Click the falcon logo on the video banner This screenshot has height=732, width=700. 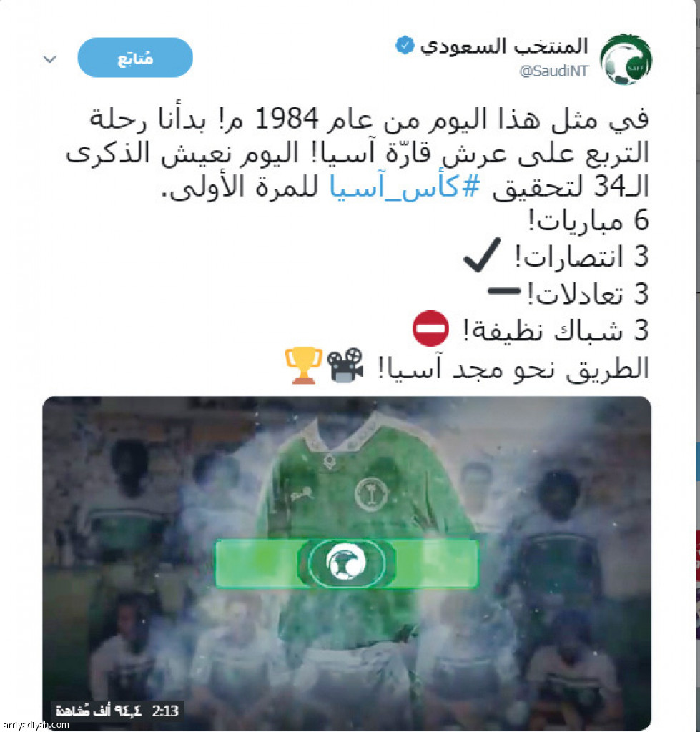[347, 563]
